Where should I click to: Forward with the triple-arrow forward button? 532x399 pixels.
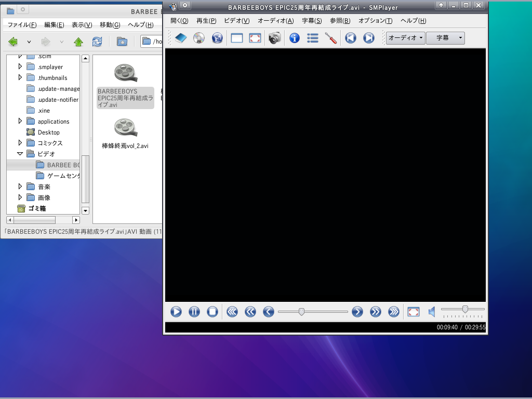click(x=394, y=312)
